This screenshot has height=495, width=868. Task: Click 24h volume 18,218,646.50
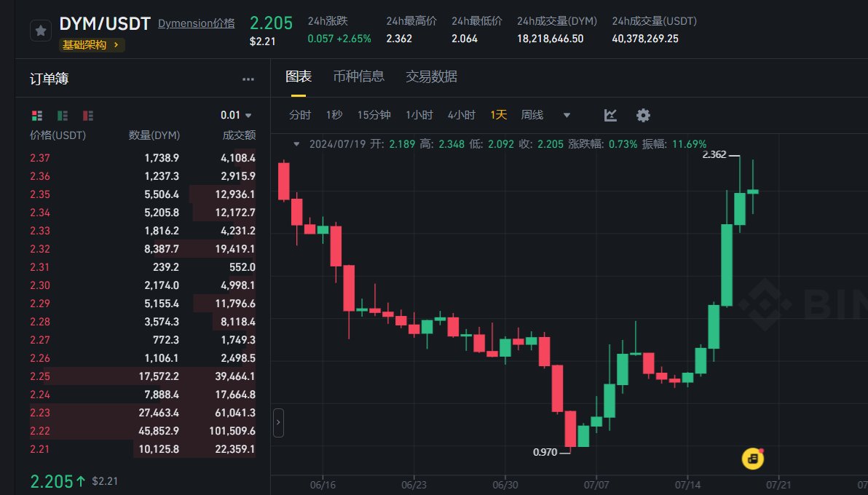pyautogui.click(x=551, y=39)
